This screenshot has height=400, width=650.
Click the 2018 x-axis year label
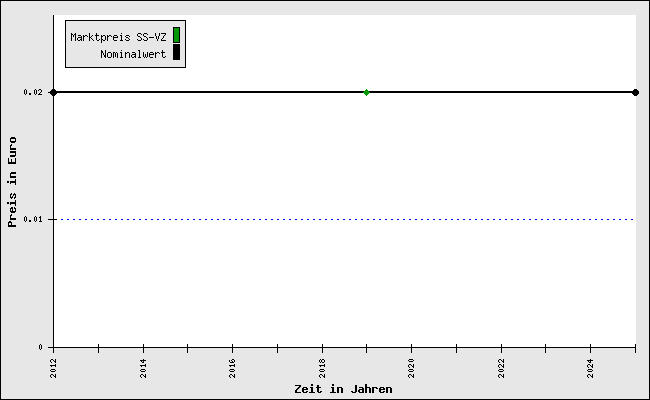click(x=323, y=368)
